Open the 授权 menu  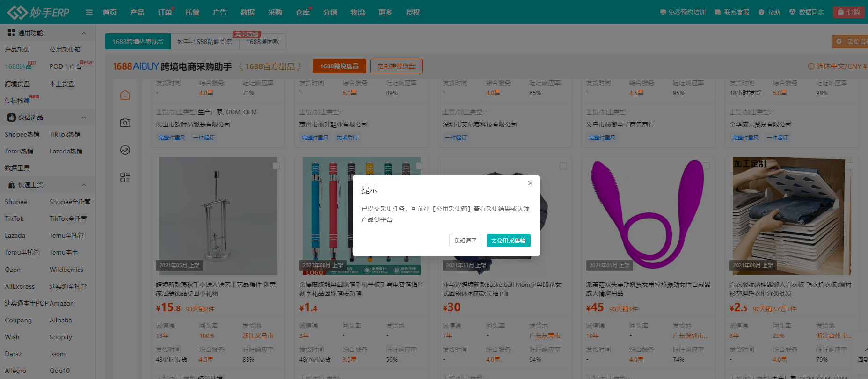point(413,12)
